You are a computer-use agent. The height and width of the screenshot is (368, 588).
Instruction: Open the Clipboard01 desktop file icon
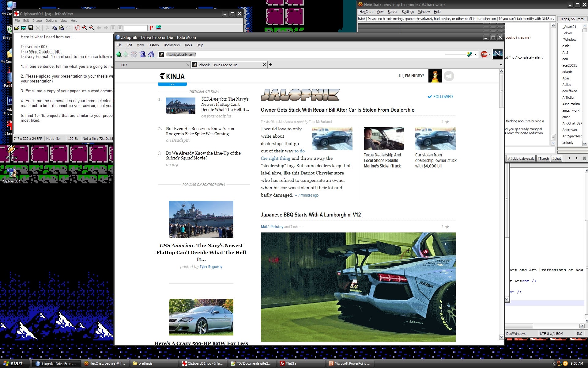(x=11, y=175)
